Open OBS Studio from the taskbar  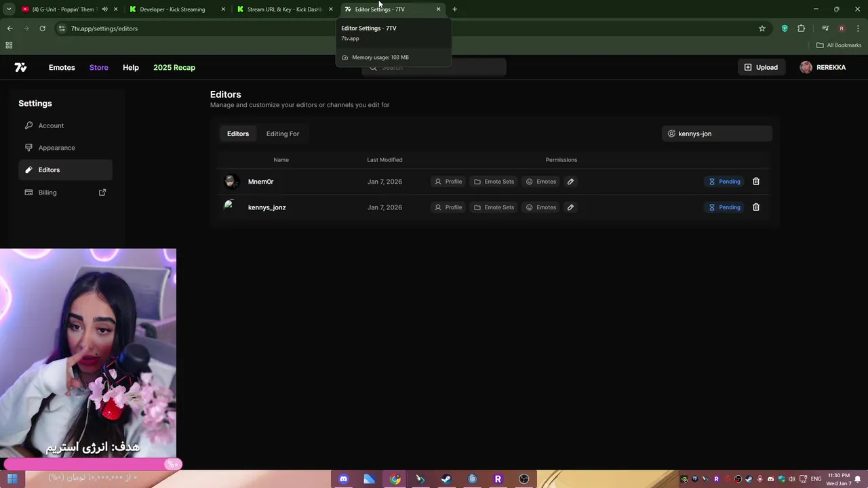coord(524,479)
